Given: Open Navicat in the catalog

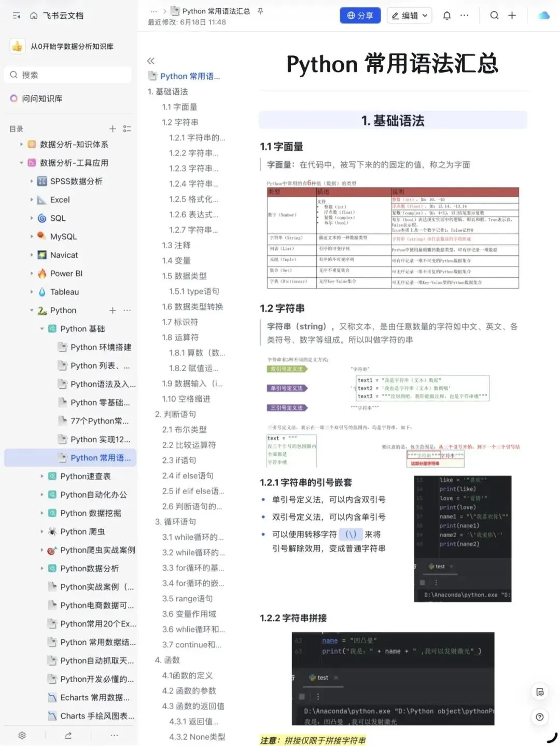Looking at the screenshot, I should pyautogui.click(x=64, y=255).
